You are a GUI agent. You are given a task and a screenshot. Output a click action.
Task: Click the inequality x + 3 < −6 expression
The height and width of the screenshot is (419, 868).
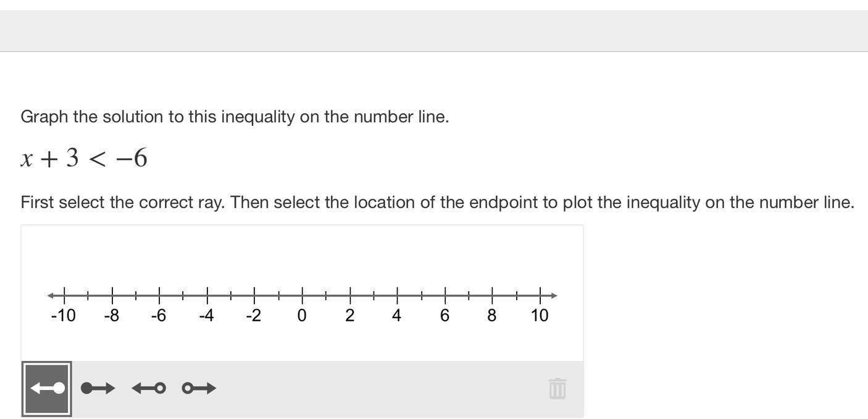coord(84,158)
